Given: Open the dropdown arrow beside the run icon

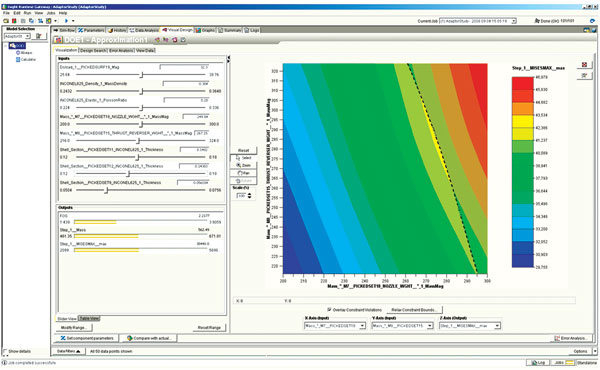Looking at the screenshot, I should pyautogui.click(x=73, y=21).
